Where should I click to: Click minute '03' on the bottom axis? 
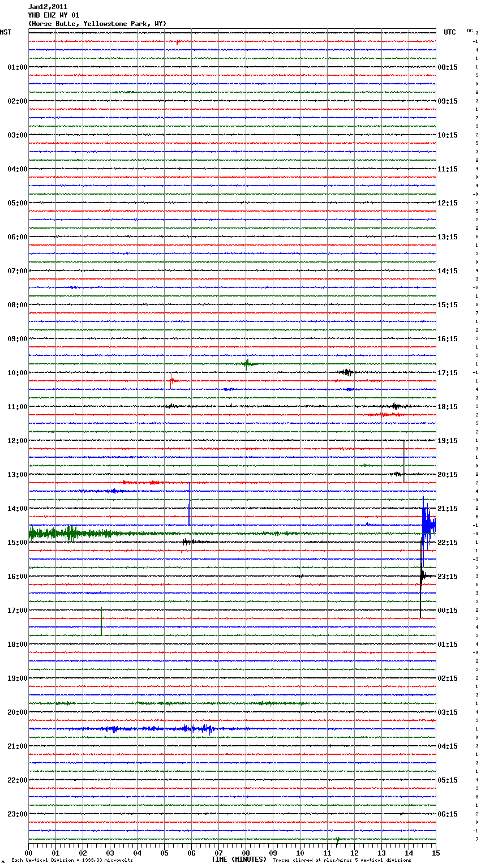(x=110, y=853)
